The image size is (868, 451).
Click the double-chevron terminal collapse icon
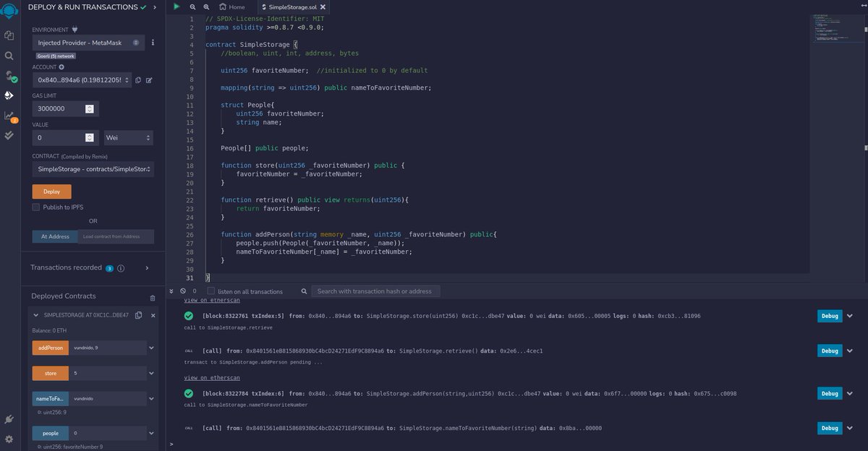point(172,291)
